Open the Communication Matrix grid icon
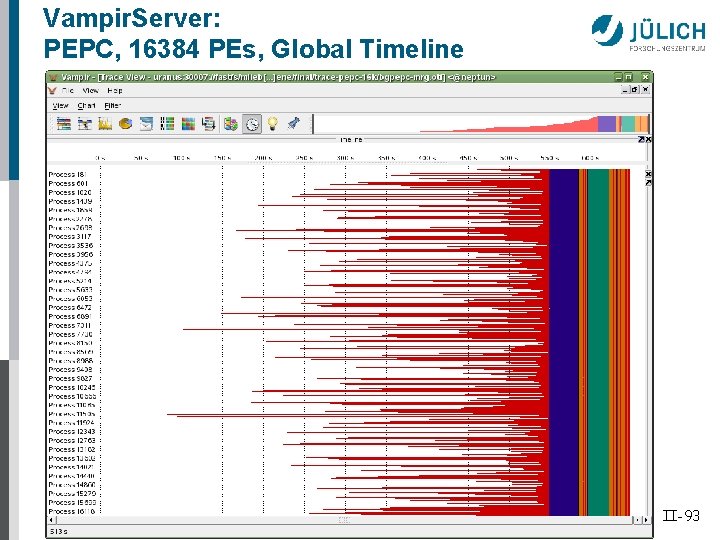 pyautogui.click(x=188, y=124)
